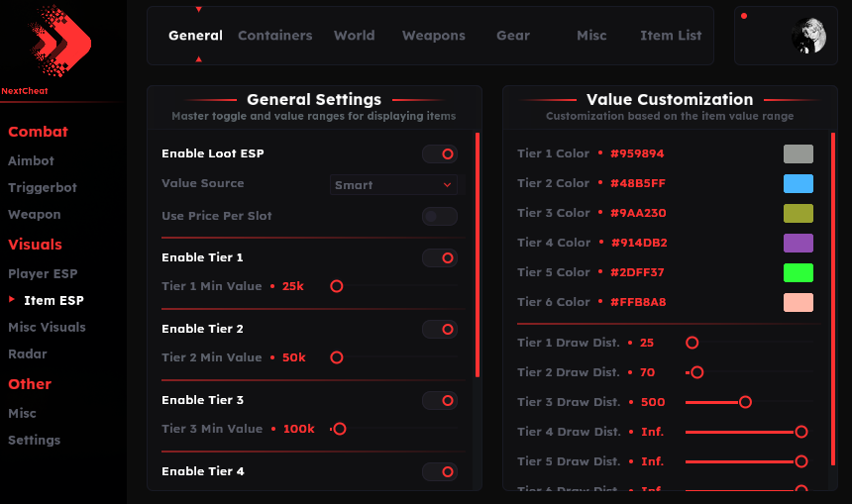Switch to the Containers tab
The image size is (852, 504).
274,36
